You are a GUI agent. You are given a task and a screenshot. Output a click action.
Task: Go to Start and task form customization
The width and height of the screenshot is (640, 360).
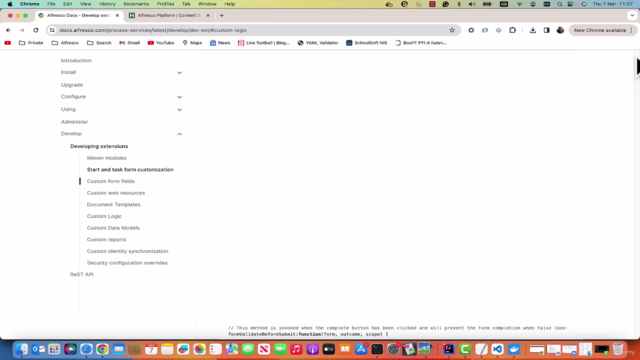coord(130,169)
